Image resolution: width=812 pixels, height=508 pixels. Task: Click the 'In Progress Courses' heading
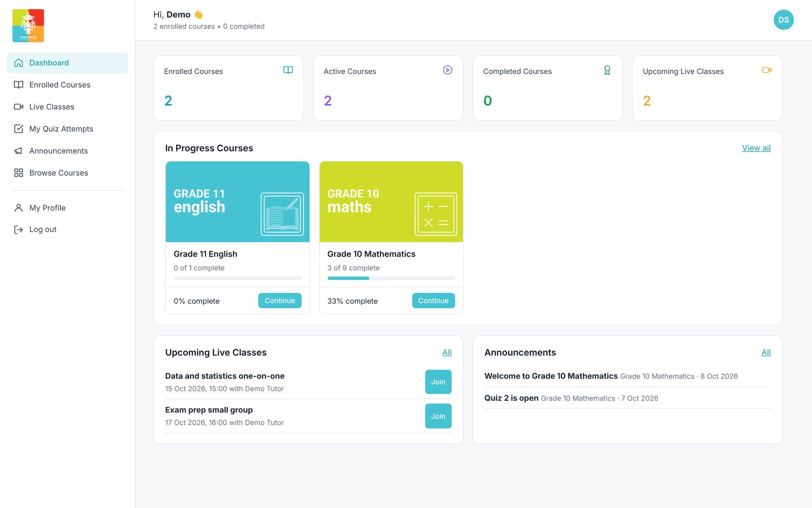point(209,148)
